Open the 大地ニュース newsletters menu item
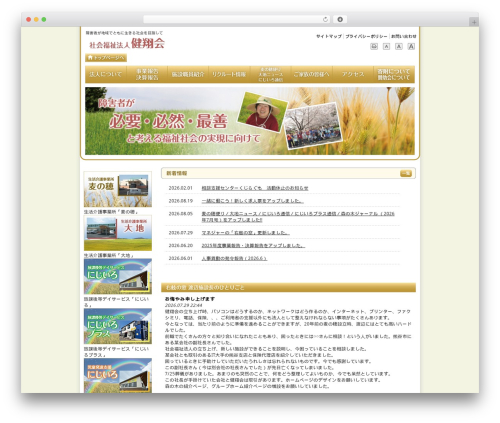500x423 pixels. coord(270,74)
